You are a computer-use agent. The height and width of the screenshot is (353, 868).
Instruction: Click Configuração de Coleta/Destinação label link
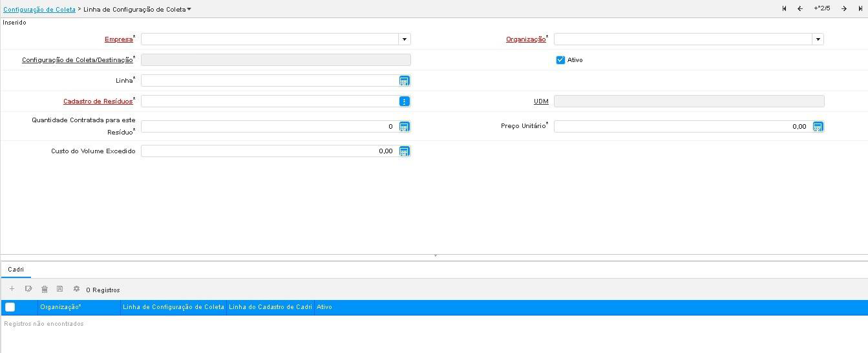click(x=77, y=60)
